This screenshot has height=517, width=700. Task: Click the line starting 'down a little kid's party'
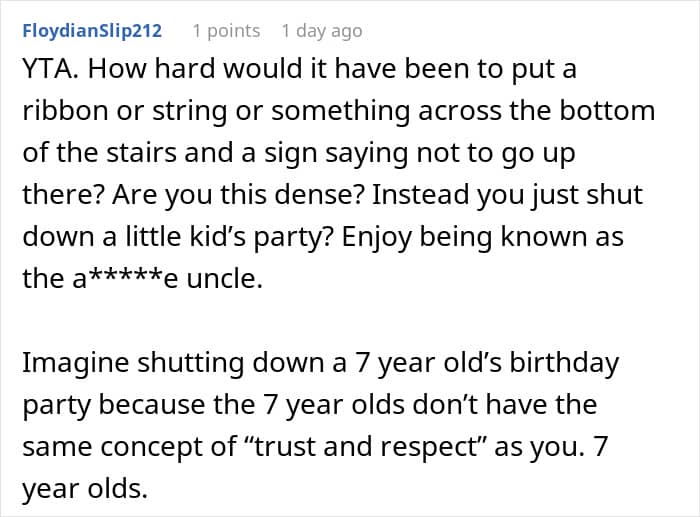coord(323,237)
